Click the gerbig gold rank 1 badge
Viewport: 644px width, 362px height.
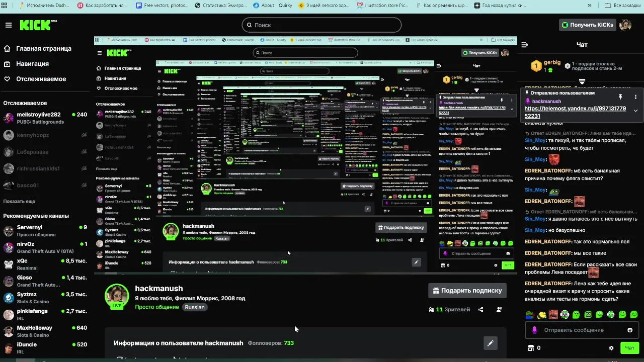click(x=536, y=66)
